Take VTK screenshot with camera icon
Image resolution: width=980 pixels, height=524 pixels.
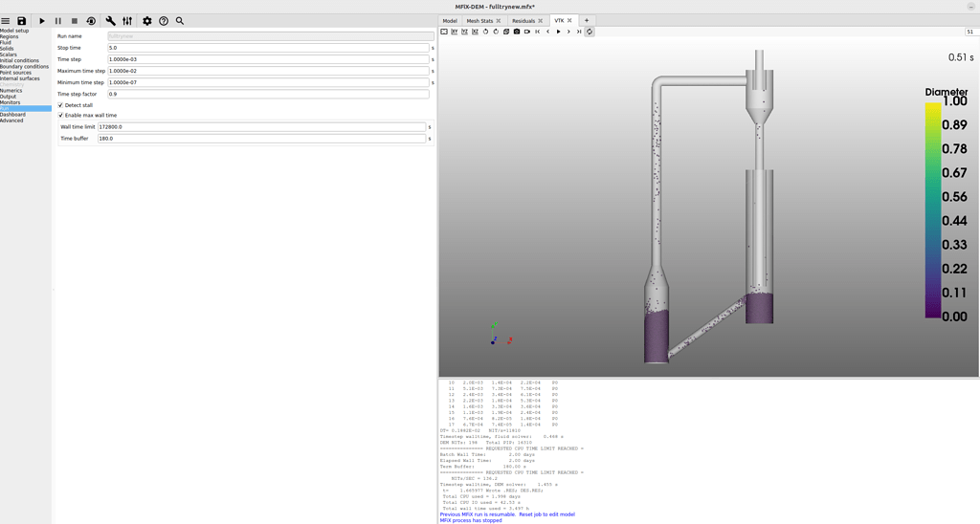click(x=517, y=32)
